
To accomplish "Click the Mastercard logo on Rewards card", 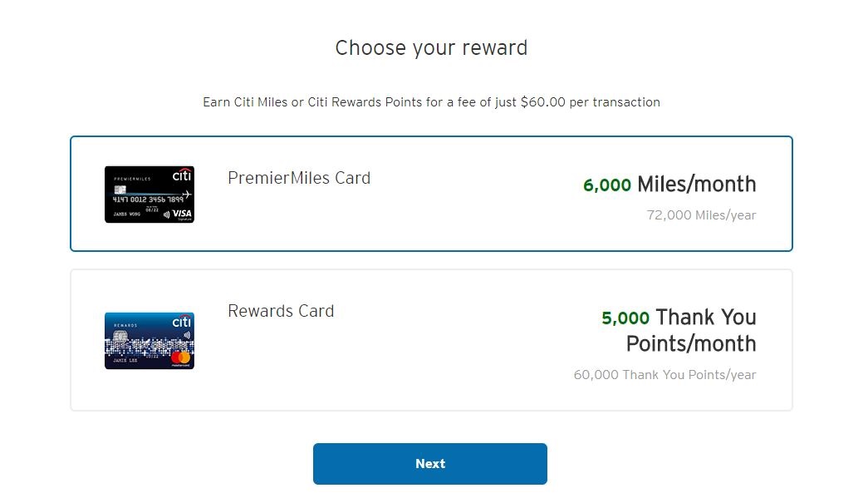I will click(180, 358).
